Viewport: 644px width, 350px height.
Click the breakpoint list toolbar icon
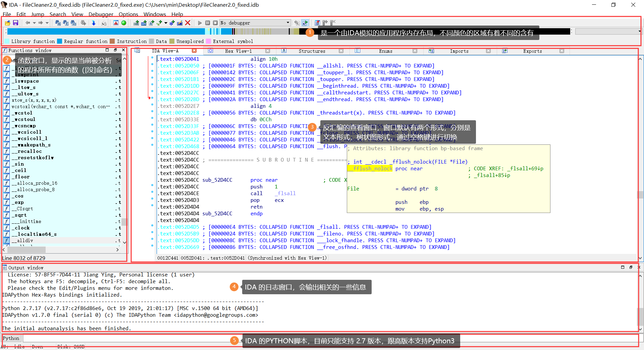click(317, 23)
